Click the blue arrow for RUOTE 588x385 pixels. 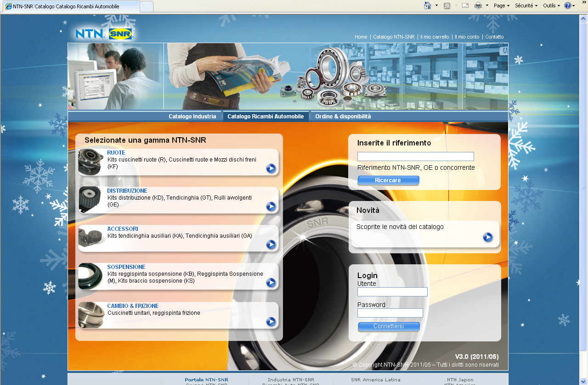click(x=271, y=168)
